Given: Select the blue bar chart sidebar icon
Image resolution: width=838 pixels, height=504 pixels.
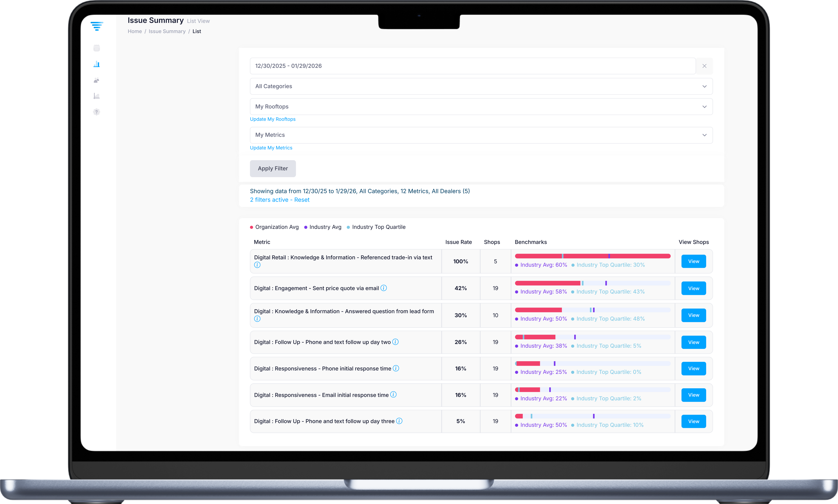Looking at the screenshot, I should click(97, 64).
